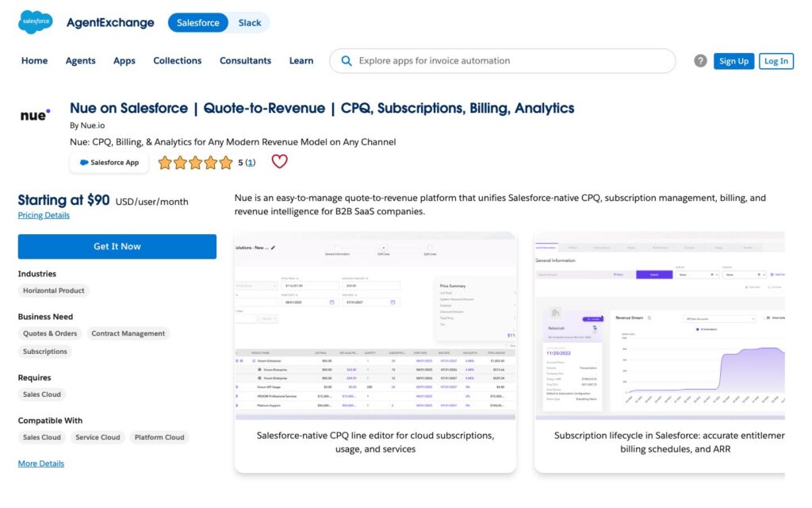Click the Contract Management tag
The image size is (812, 508).
click(128, 334)
